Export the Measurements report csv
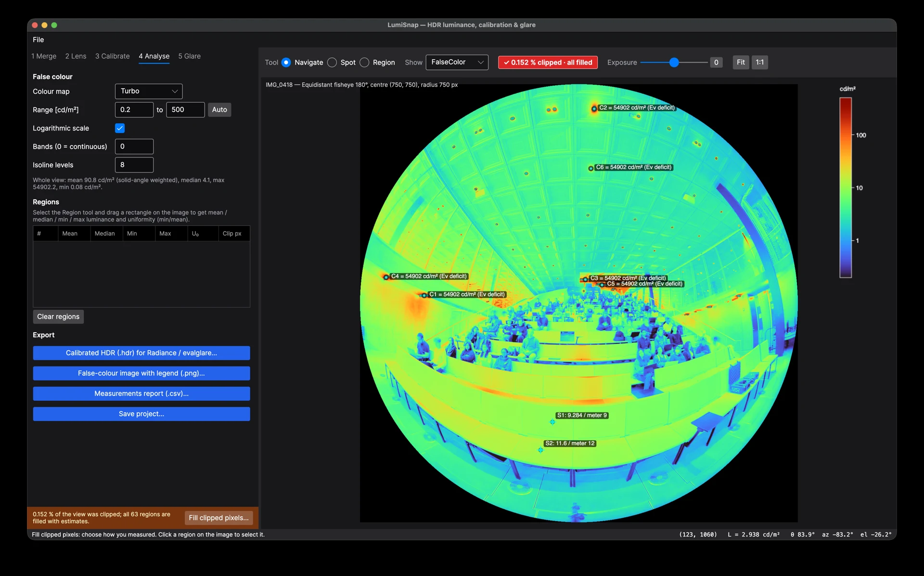The width and height of the screenshot is (924, 576). click(141, 393)
